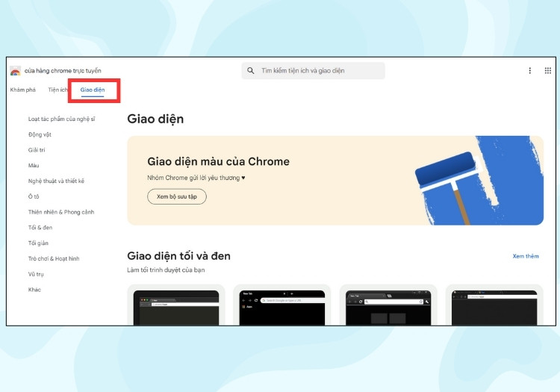
Task: Open the Khác category
Action: click(34, 290)
